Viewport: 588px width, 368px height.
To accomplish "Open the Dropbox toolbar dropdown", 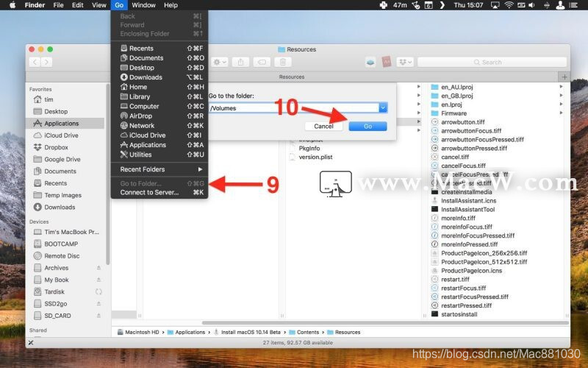I will (405, 62).
